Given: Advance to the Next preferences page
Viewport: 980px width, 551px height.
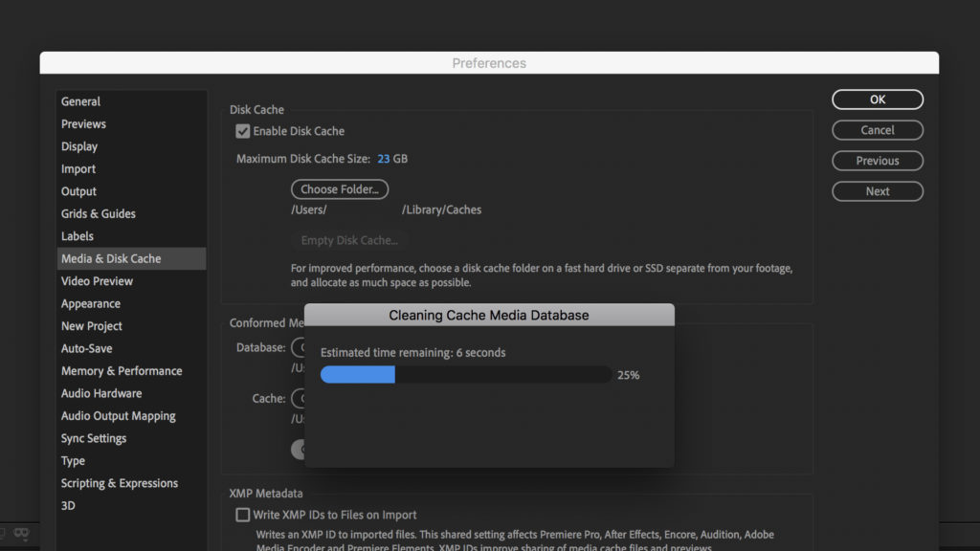Looking at the screenshot, I should click(x=877, y=191).
